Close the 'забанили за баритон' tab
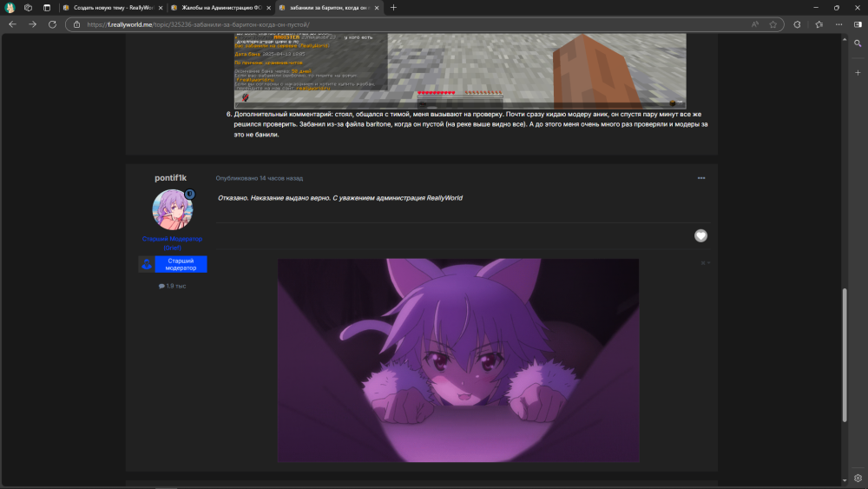The width and height of the screenshot is (868, 489). [377, 8]
